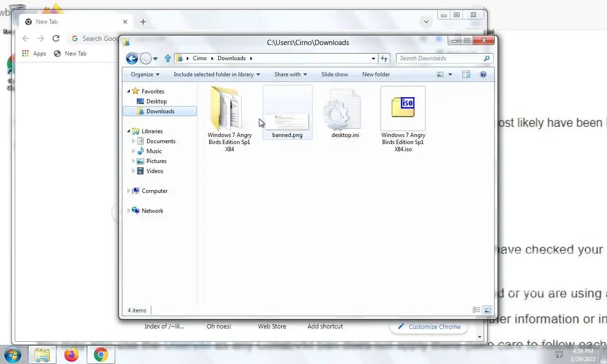
Task: Switch to details view icon in status bar
Action: coord(477,310)
